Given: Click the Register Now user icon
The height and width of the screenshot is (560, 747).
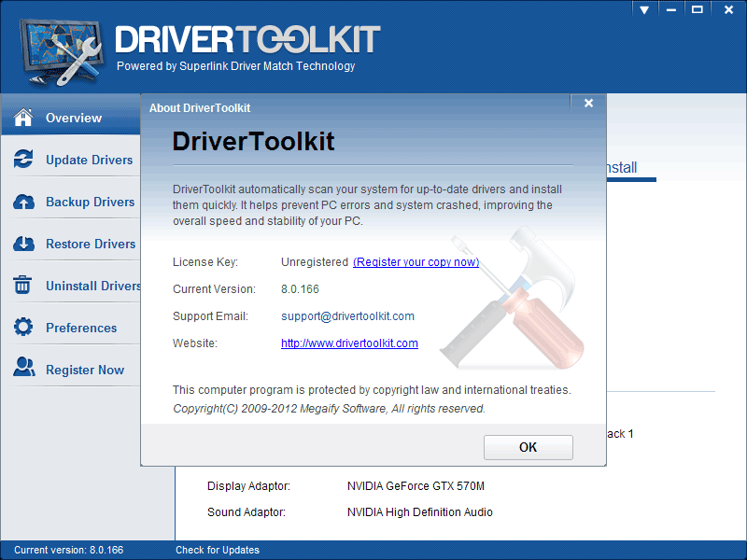Looking at the screenshot, I should (x=24, y=370).
